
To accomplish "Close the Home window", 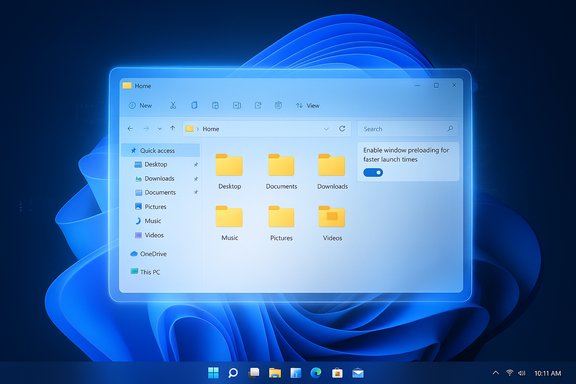I will click(454, 85).
